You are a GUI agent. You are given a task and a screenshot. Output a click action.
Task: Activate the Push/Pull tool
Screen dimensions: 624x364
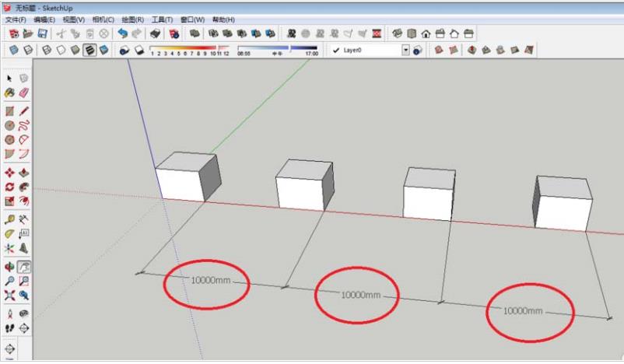(x=24, y=172)
